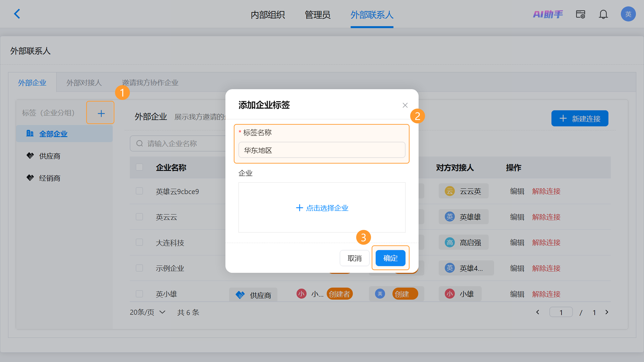Click 编辑 for 英小雄

coord(517,294)
